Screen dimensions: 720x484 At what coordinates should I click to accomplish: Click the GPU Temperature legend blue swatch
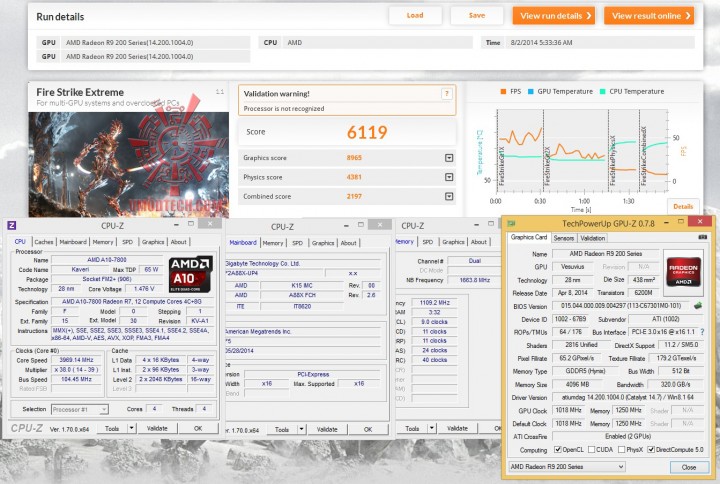coord(530,91)
